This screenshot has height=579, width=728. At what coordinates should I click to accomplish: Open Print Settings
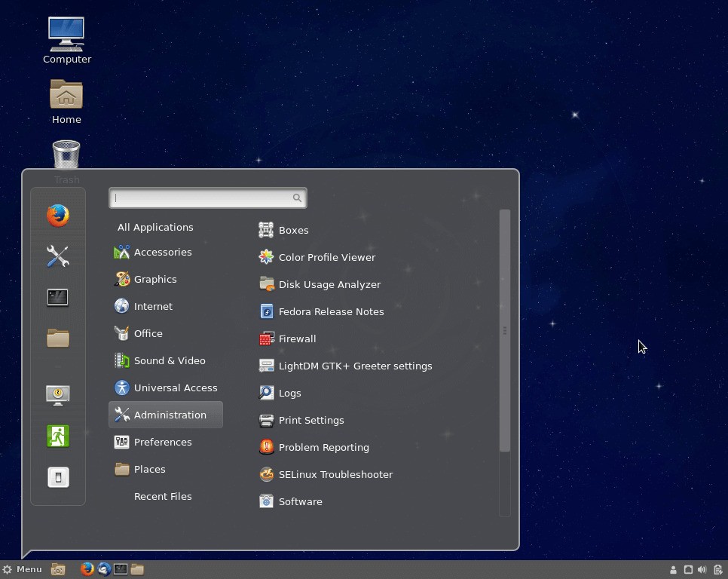(x=301, y=420)
